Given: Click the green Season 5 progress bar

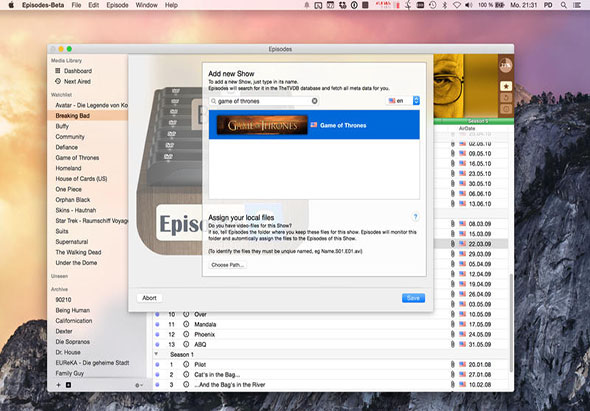Looking at the screenshot, I should tap(473, 121).
